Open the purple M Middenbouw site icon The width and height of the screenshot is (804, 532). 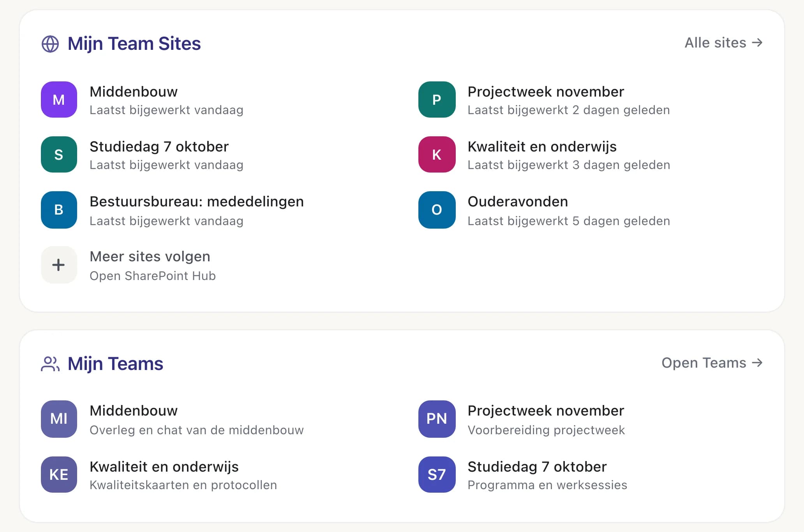click(x=59, y=100)
